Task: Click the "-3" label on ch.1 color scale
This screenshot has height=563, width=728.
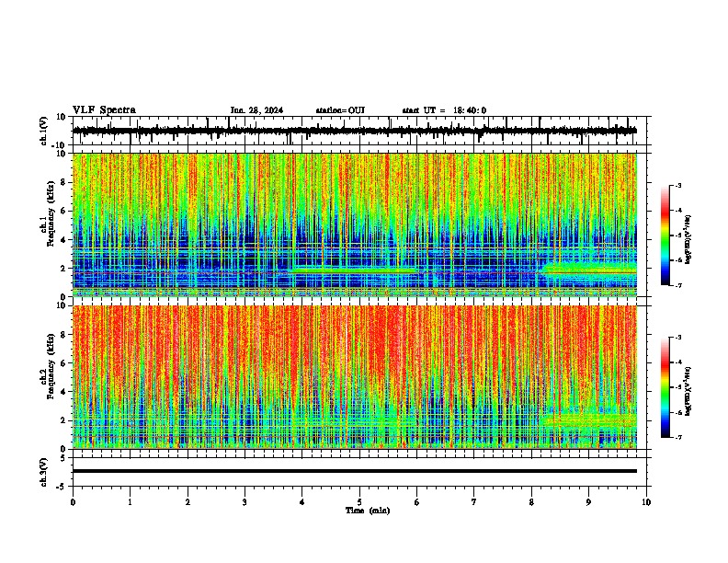Action: [678, 185]
